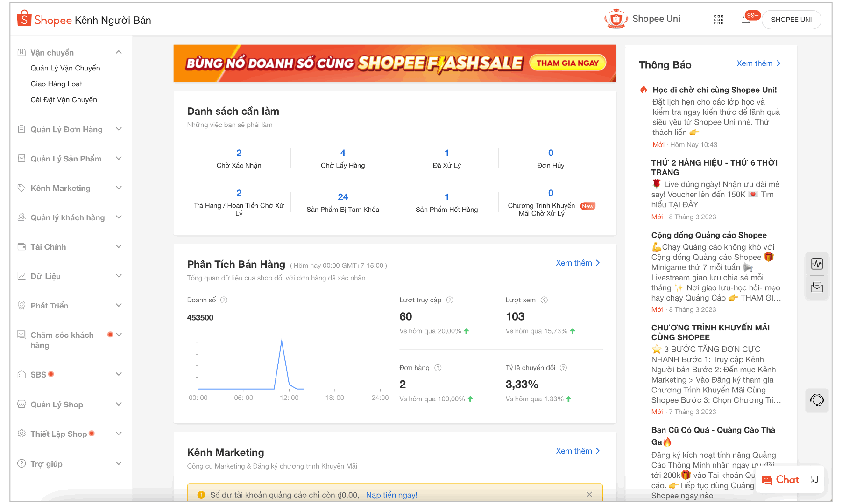
Task: Expand the Tài Chính sidebar section
Action: coord(119,247)
